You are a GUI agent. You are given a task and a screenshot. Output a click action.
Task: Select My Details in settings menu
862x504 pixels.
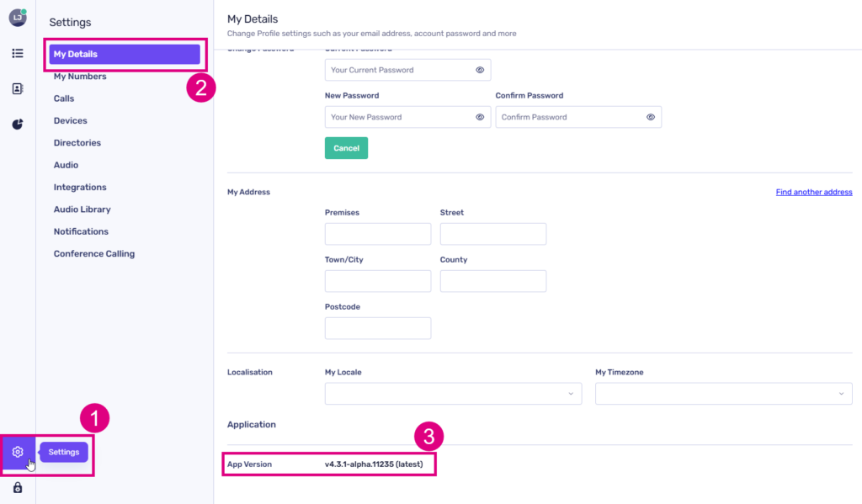(124, 55)
